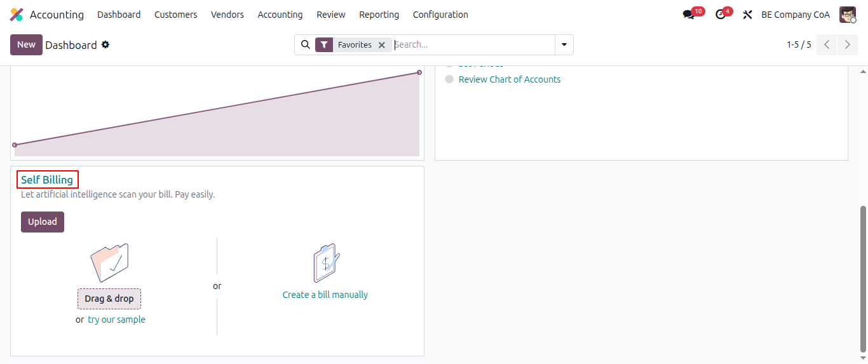Viewport: 868px width, 364px height.
Task: Go to the previous page arrow
Action: (x=827, y=44)
